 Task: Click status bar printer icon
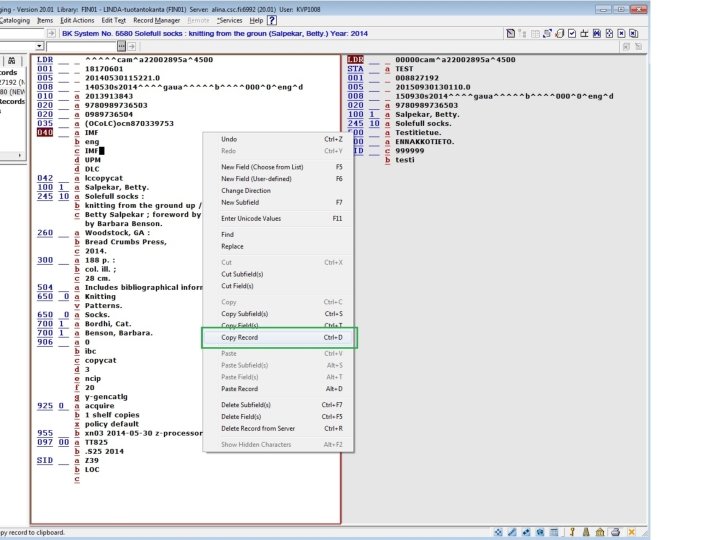[615, 532]
